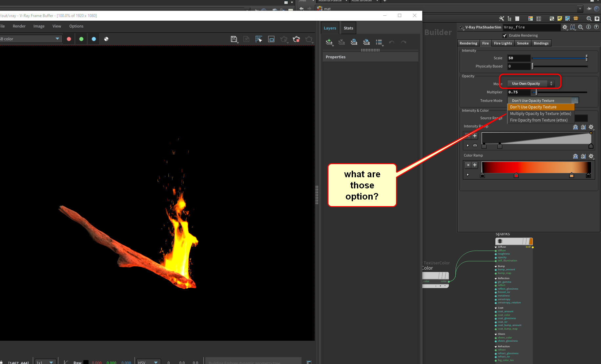Open the Image menu in frame buffer

coord(39,26)
